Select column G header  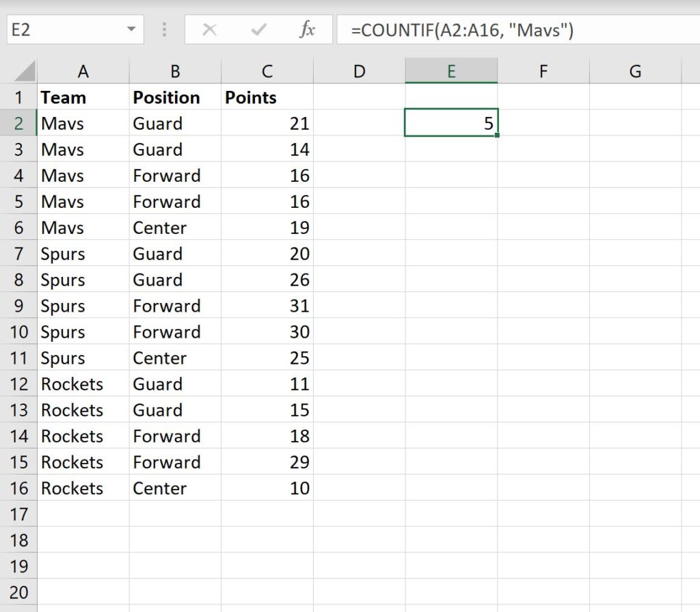(634, 70)
